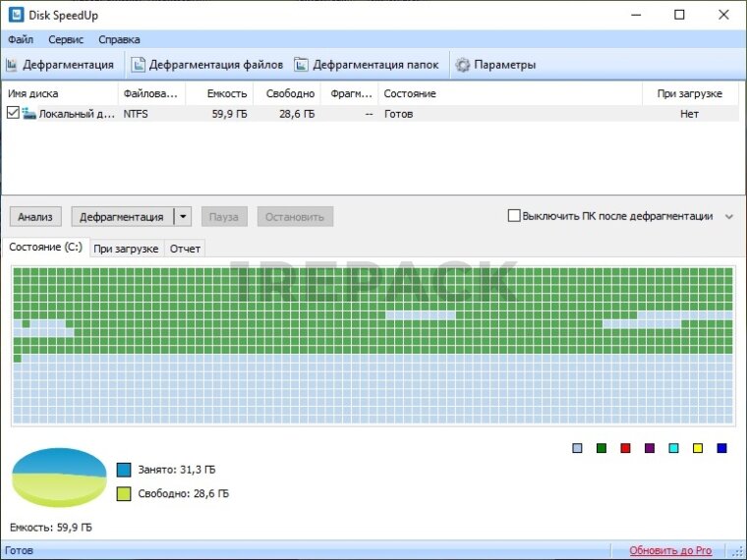Uncheck the local disk checkbox
This screenshot has height=560, width=747.
coord(13,114)
